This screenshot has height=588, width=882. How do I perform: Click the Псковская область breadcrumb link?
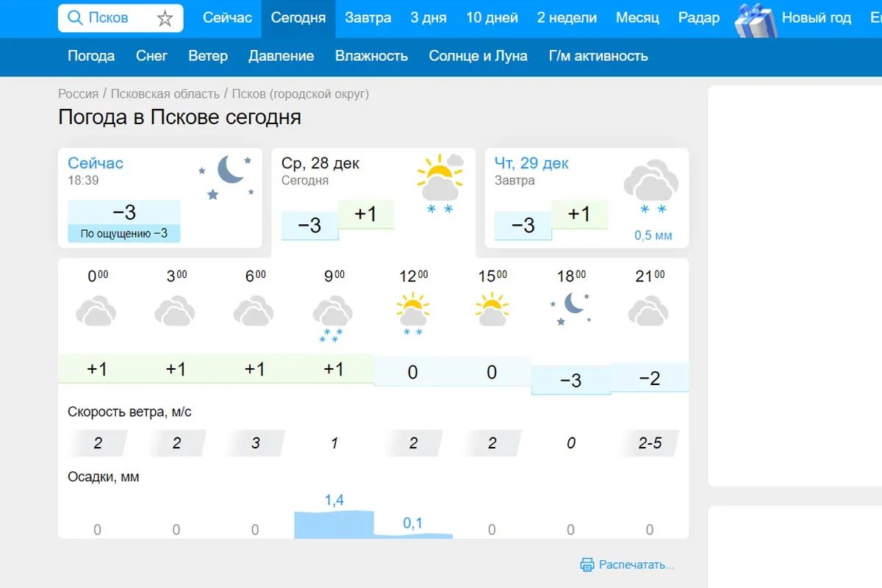(165, 94)
